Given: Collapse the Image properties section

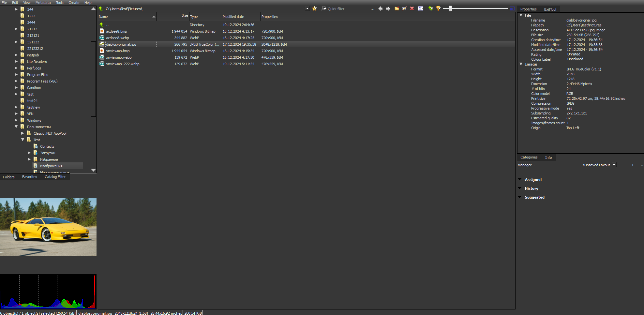Looking at the screenshot, I should [x=521, y=64].
